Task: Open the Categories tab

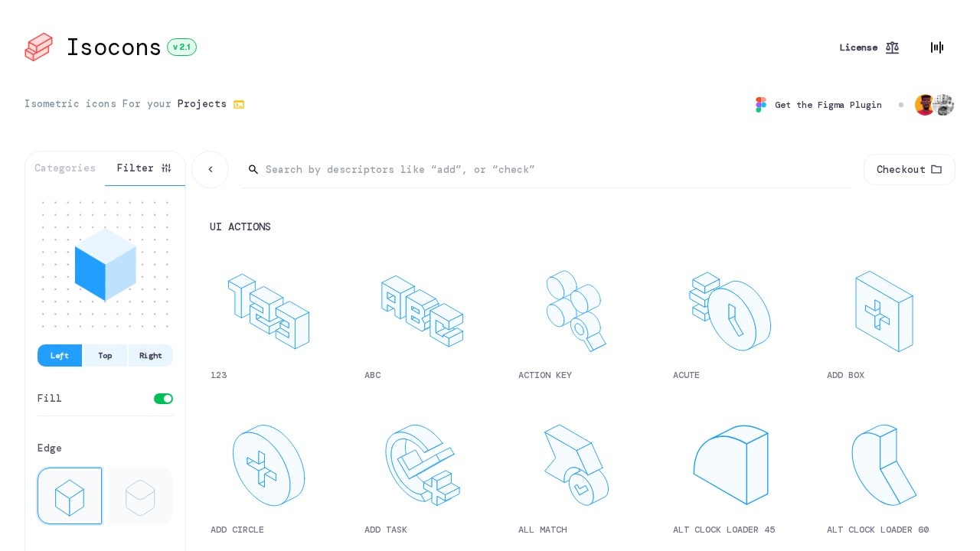Action: click(x=65, y=168)
